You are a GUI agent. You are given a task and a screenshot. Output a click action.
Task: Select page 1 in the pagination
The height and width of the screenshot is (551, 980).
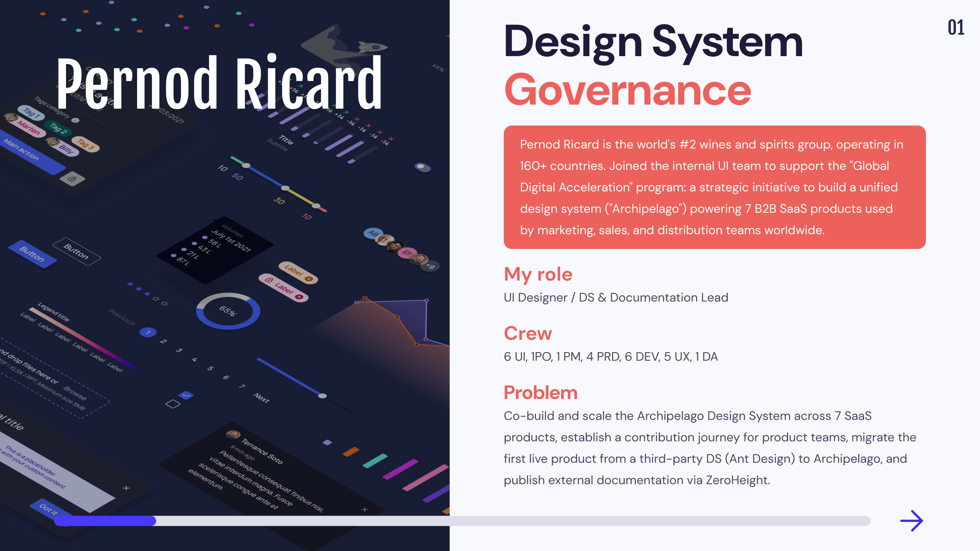click(148, 332)
